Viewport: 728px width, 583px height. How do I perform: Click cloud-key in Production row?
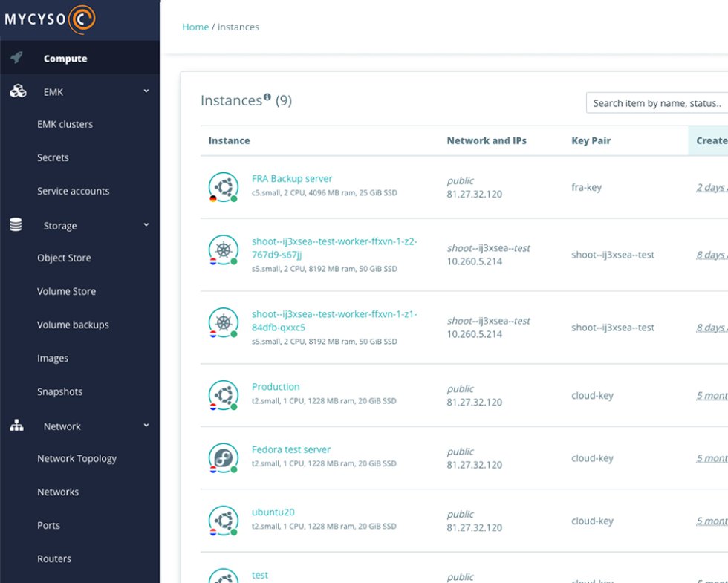592,395
